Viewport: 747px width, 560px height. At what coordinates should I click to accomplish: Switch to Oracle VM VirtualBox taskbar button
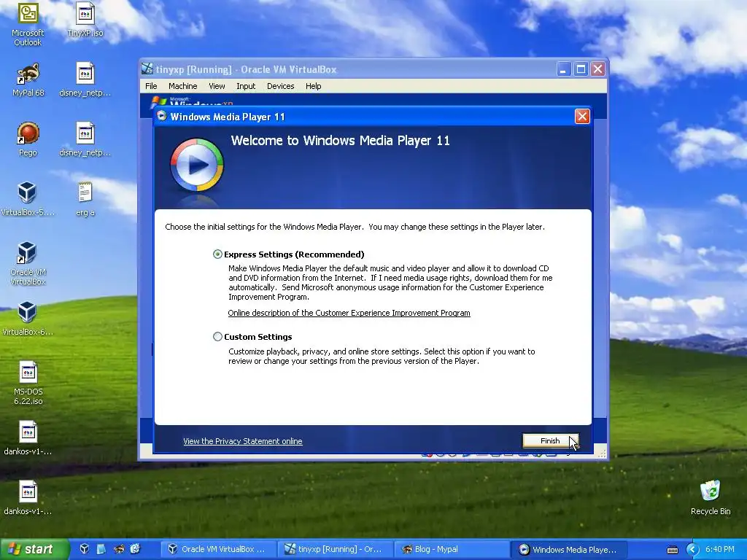tap(218, 550)
